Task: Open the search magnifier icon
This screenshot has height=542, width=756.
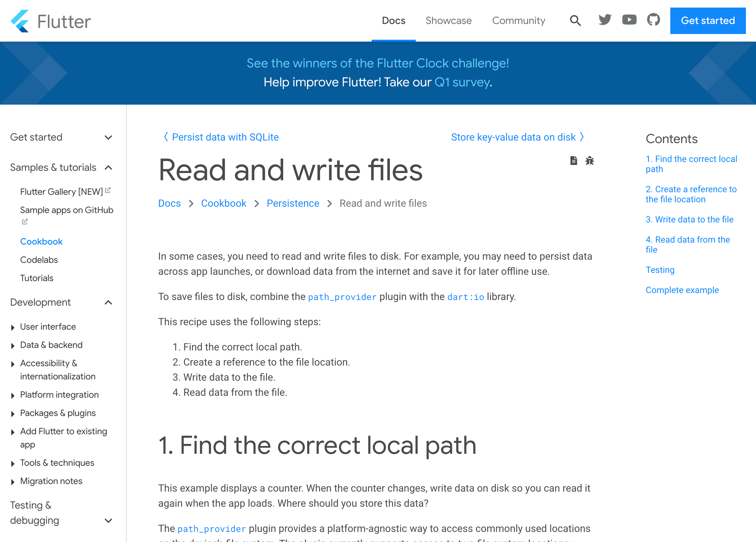Action: (x=575, y=21)
